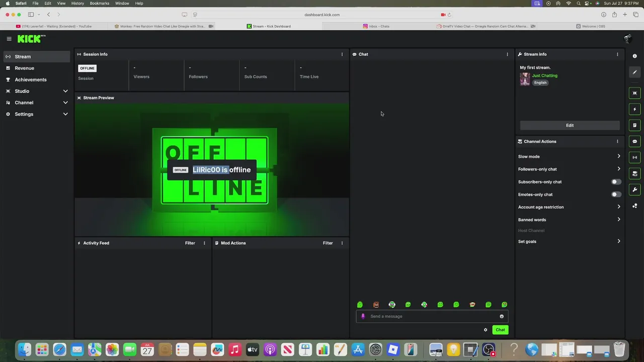
Task: Toggle the stream preview panel icon in sidebar
Action: (634, 93)
